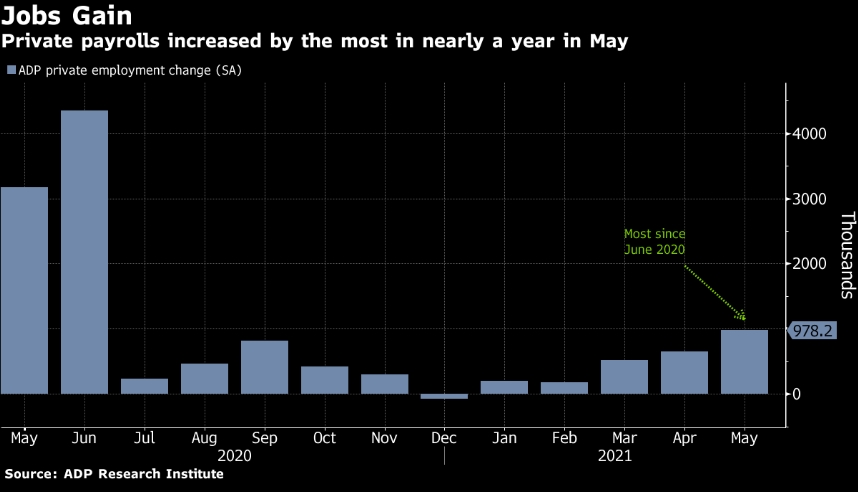Click the September 2020 bar

(x=264, y=367)
